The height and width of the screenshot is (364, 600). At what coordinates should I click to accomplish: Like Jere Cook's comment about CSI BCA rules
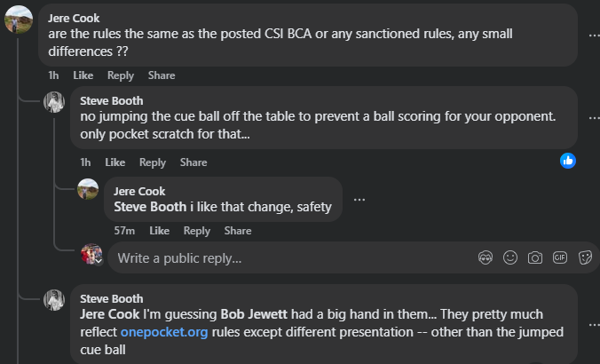point(83,76)
